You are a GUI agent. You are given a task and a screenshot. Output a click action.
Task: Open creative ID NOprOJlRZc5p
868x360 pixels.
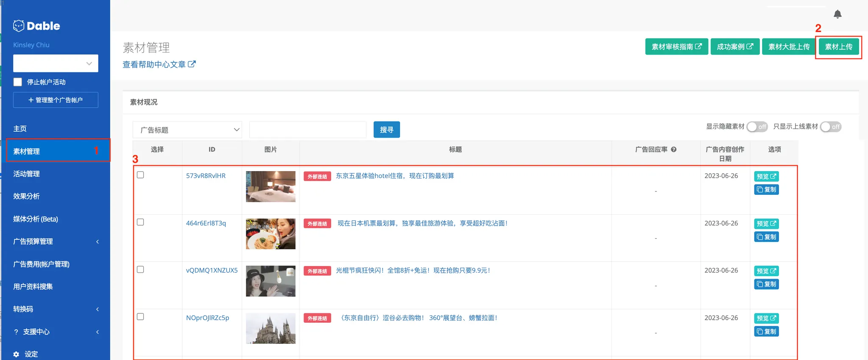pos(208,318)
